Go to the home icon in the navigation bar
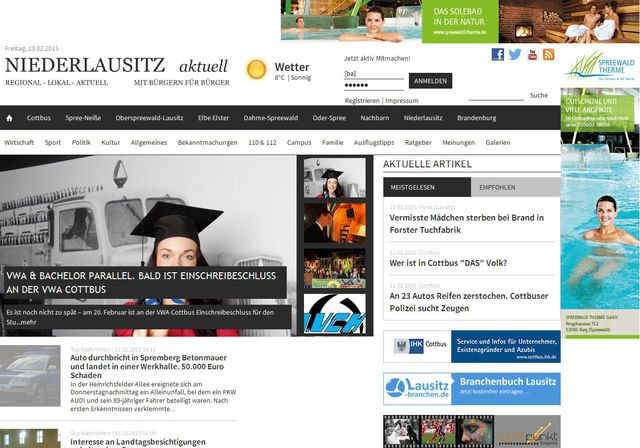Viewport: 640px width, 448px height. (x=9, y=118)
